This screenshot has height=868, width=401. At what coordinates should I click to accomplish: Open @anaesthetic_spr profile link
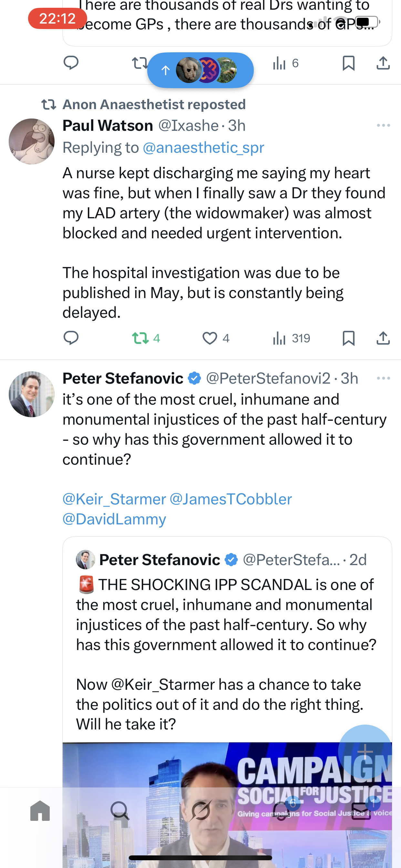tap(203, 148)
